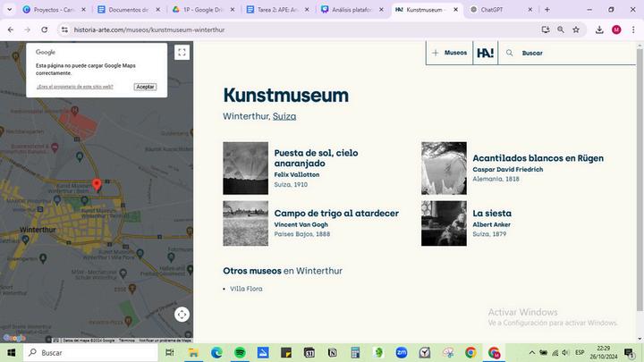This screenshot has width=644, height=362.
Task: Switch to the Proyectos browser tab
Action: tap(55, 10)
